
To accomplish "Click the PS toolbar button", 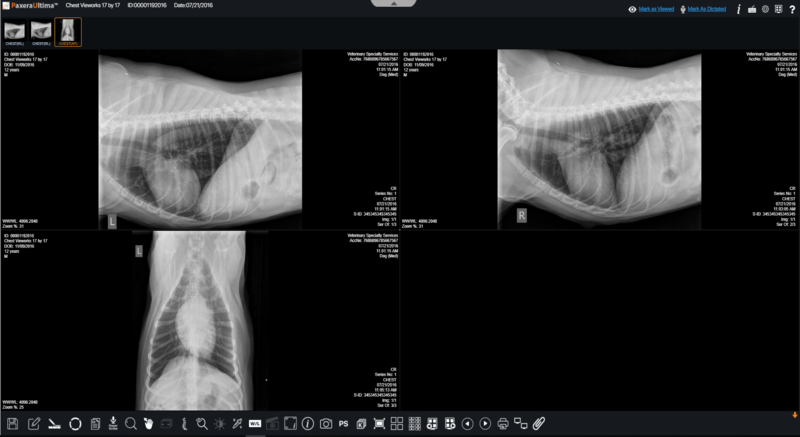I will (344, 424).
